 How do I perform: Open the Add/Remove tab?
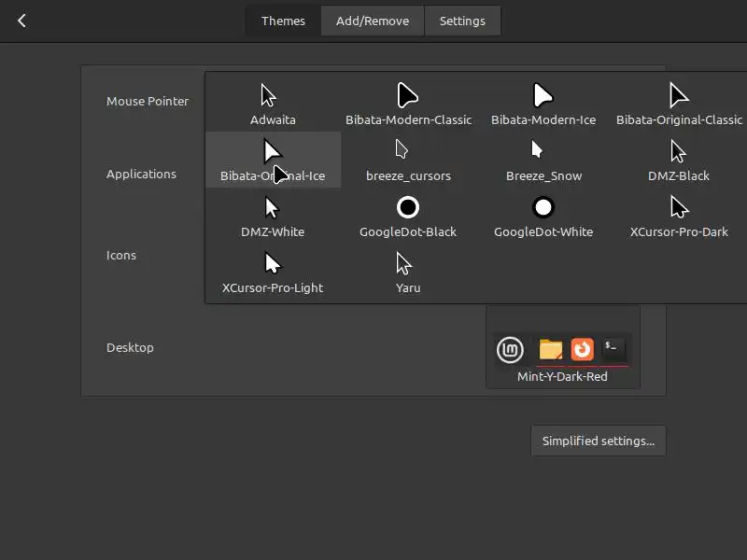coord(373,21)
